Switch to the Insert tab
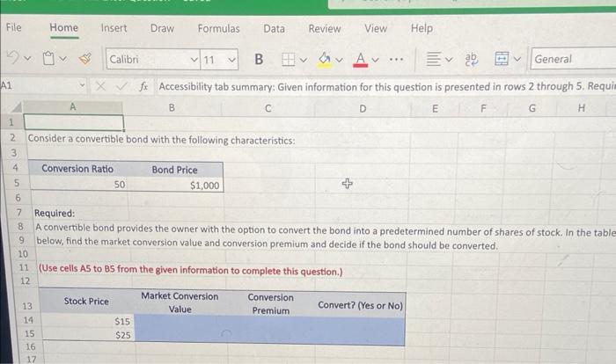 tap(114, 28)
